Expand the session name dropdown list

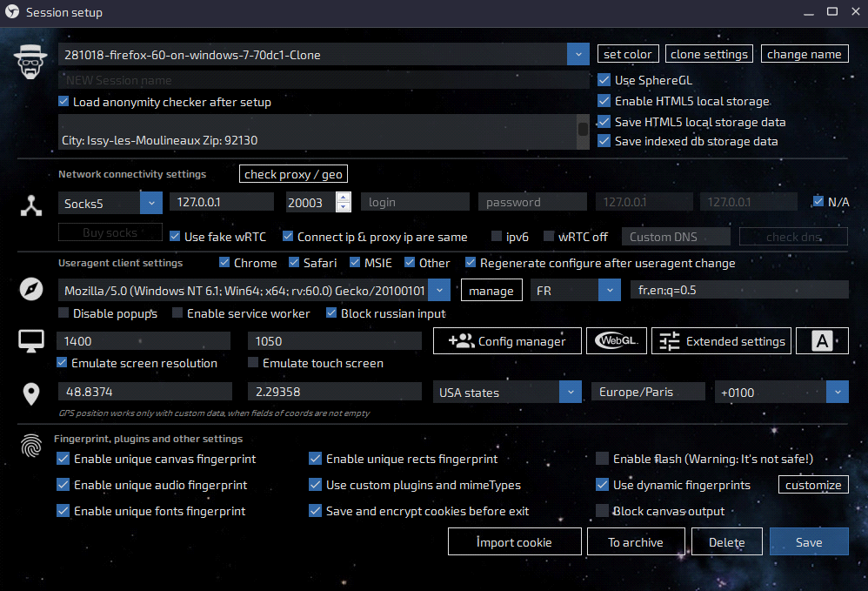[x=578, y=55]
